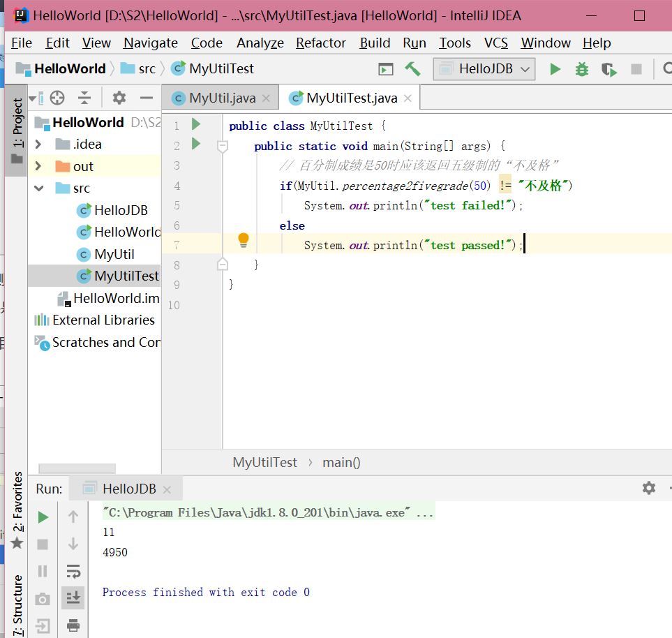
Task: Expand the .idea folder
Action: 38,144
